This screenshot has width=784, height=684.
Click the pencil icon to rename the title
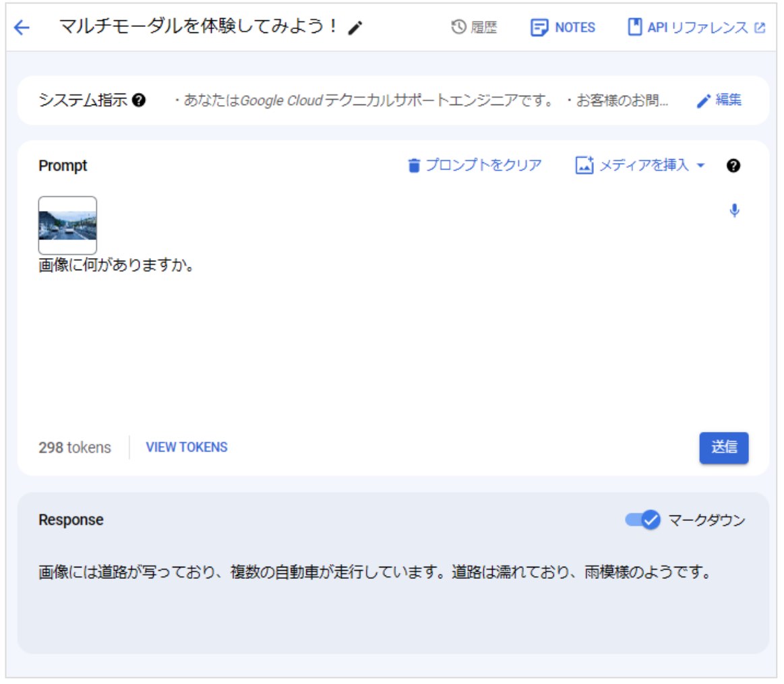[x=355, y=28]
